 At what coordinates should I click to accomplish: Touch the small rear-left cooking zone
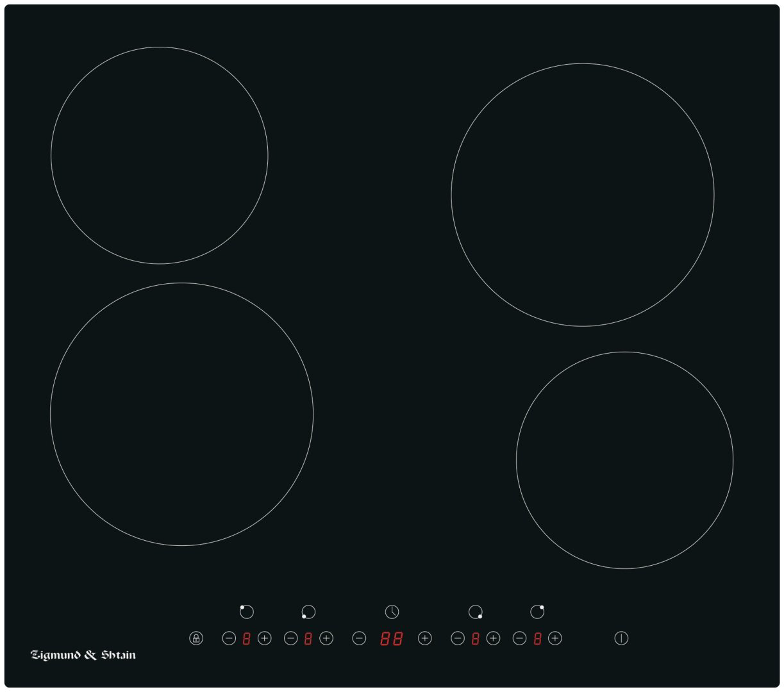(x=160, y=155)
